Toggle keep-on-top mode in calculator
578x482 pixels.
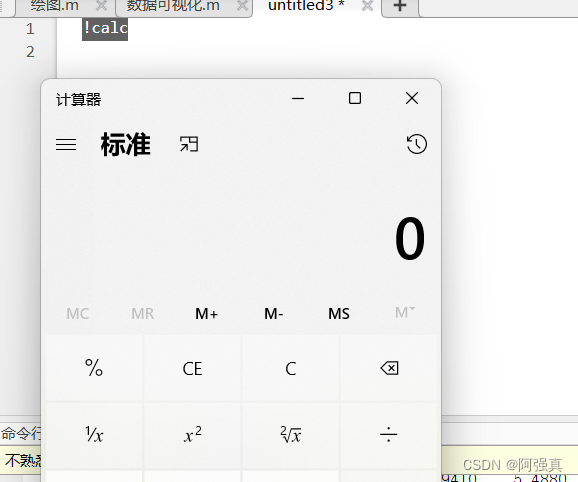click(x=189, y=144)
